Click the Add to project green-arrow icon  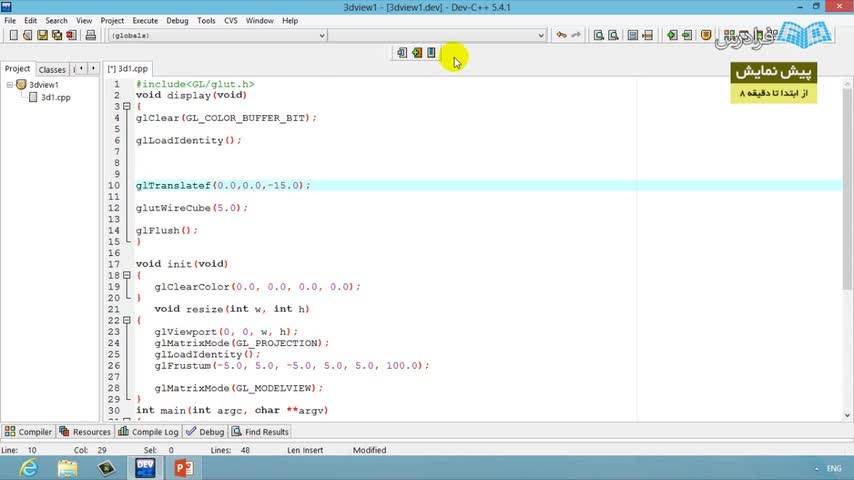[672, 35]
